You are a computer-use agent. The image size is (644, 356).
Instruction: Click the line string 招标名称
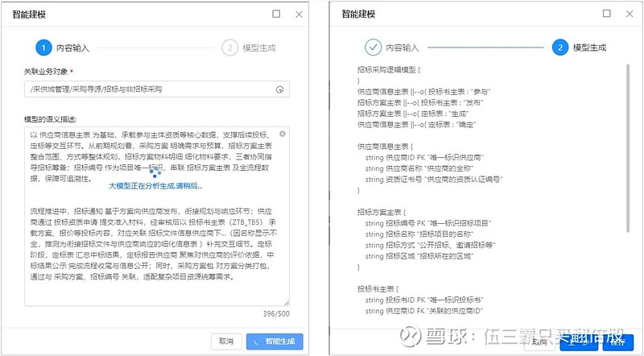(x=419, y=234)
